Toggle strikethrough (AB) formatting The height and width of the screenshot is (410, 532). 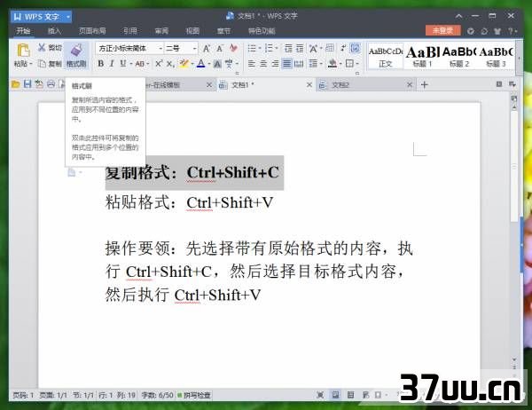140,64
